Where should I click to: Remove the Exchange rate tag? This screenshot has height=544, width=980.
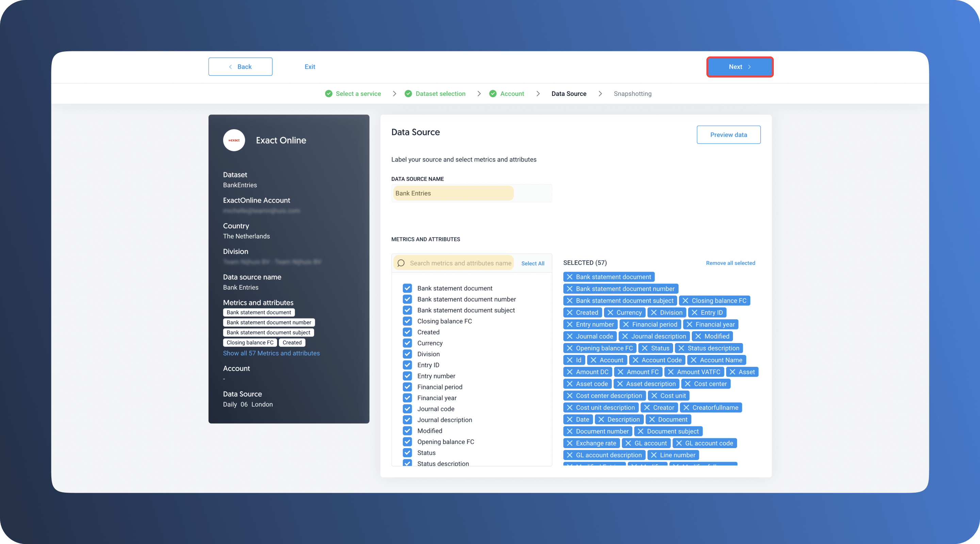click(x=570, y=443)
